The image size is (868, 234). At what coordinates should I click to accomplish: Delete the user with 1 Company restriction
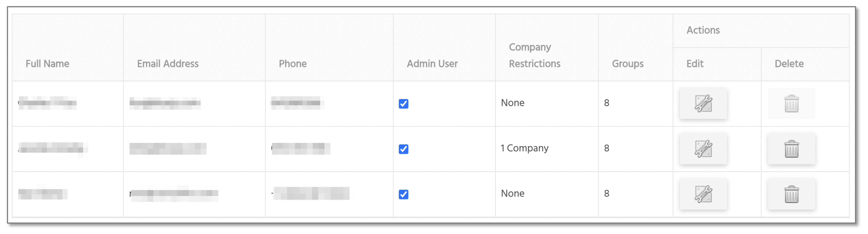791,149
